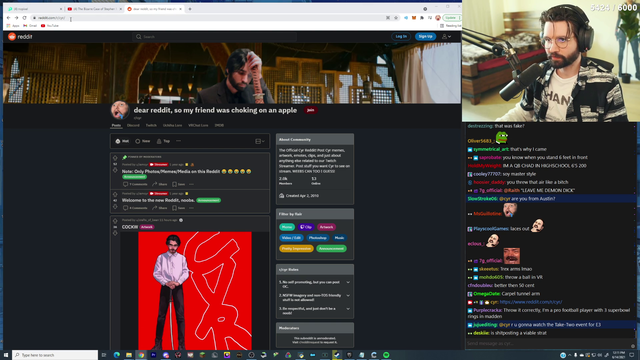Filter by Music flair
The width and height of the screenshot is (640, 360).
[340, 238]
